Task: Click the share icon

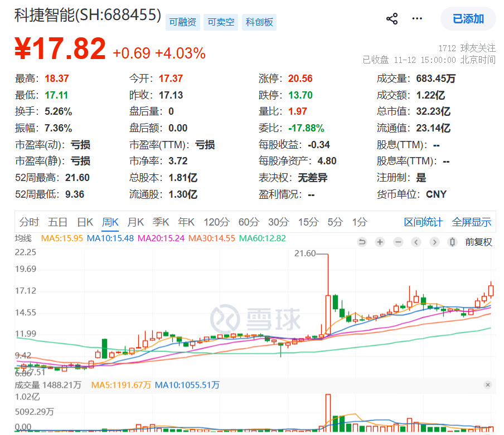Action: point(392,18)
